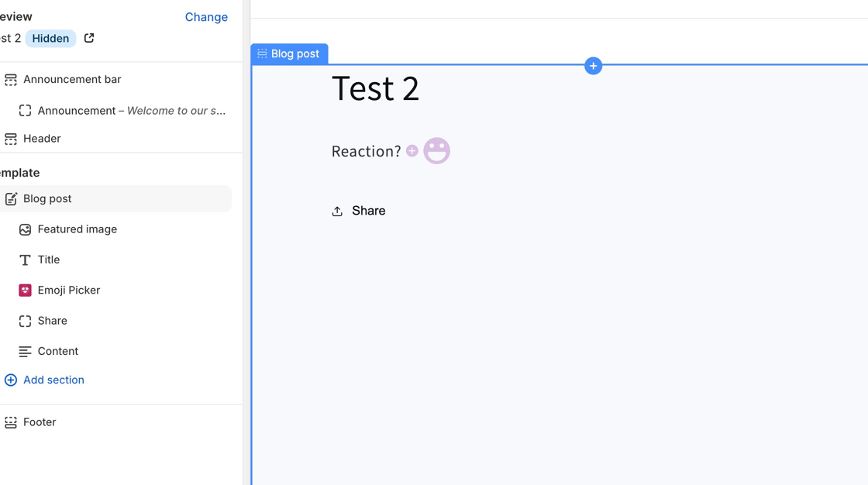The image size is (868, 485).
Task: Open preview in new tab icon
Action: pyautogui.click(x=89, y=38)
